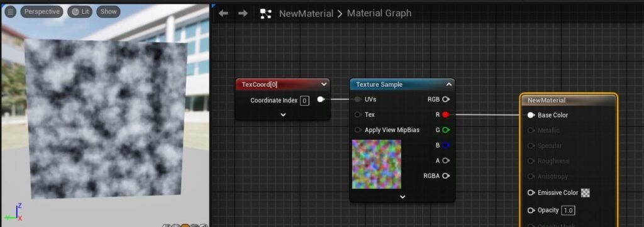Click the green G output pin
This screenshot has height=227, width=644.
(446, 130)
